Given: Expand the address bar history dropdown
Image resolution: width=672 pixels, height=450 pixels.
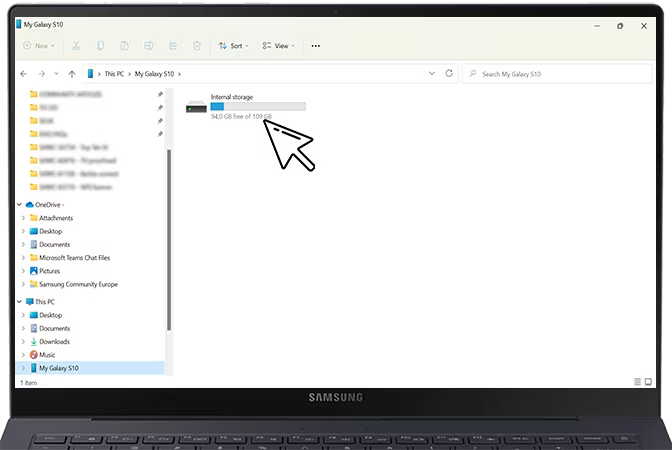Looking at the screenshot, I should [432, 73].
